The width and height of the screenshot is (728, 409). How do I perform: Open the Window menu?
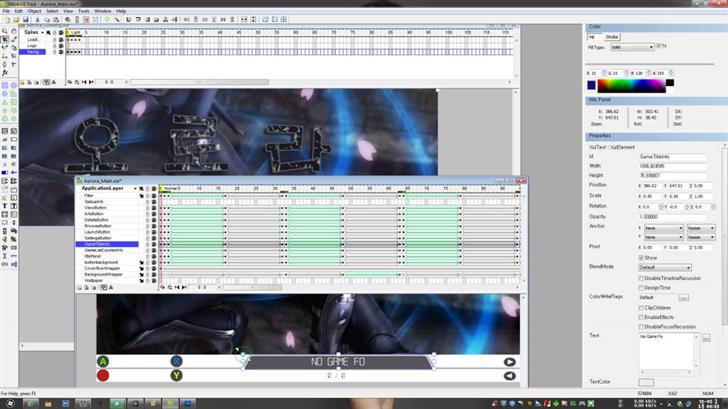[x=103, y=11]
